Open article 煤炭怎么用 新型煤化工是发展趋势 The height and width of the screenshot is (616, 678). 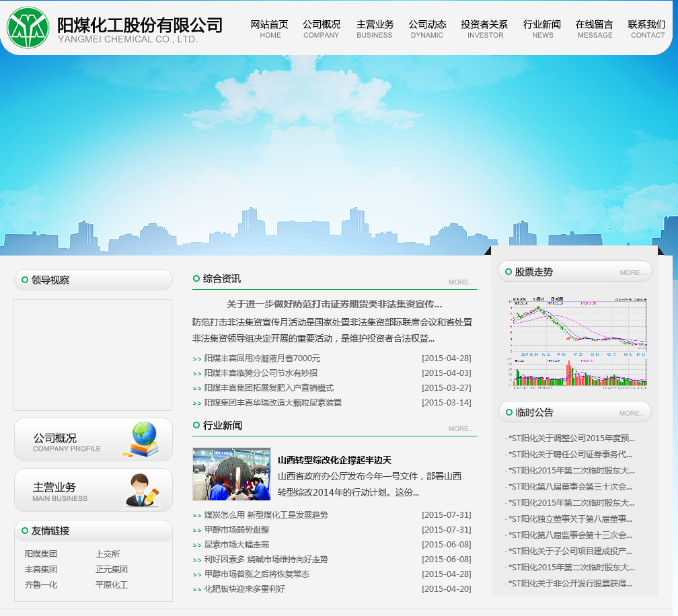[x=266, y=515]
